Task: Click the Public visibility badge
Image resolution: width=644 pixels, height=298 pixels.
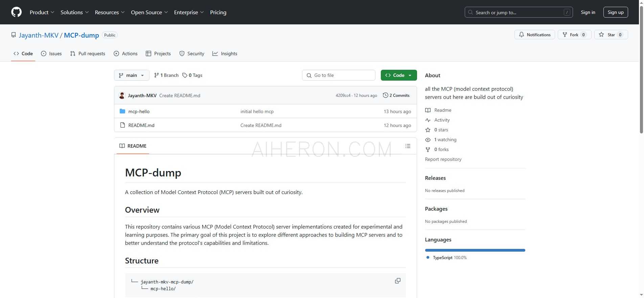Action: tap(110, 35)
